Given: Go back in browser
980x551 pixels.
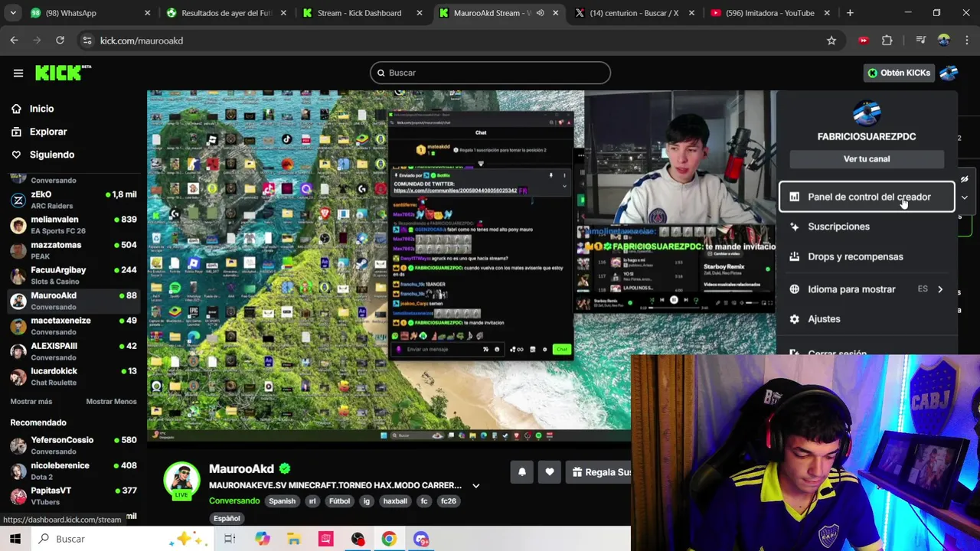Looking at the screenshot, I should 15,41.
